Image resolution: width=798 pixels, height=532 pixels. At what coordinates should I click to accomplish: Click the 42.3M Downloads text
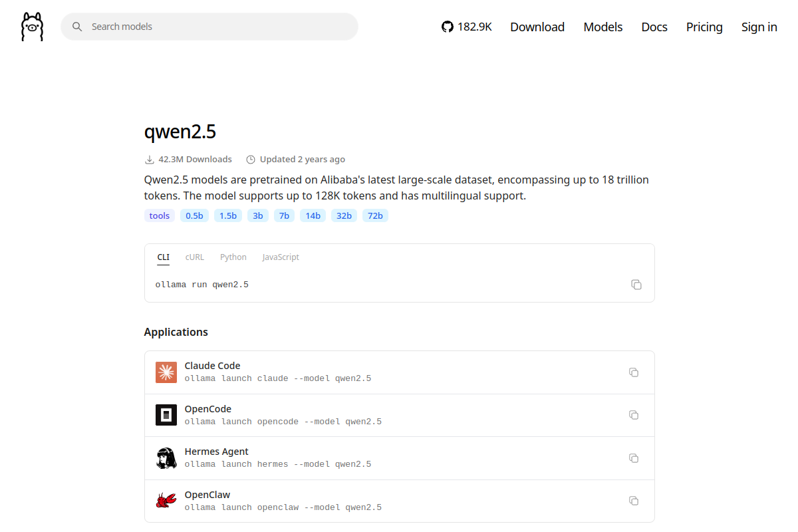(196, 160)
